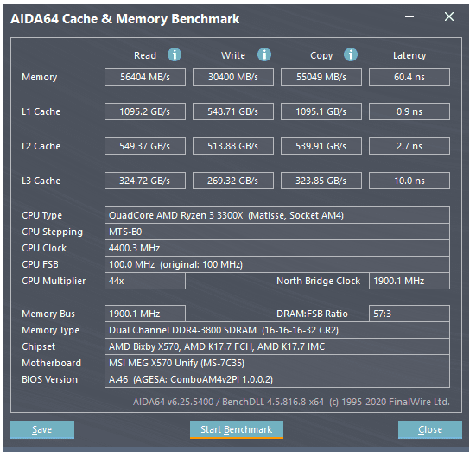Select L2 Cache copy 539.91 GB/s
Image resolution: width=476 pixels, height=457 pixels.
coord(321,146)
